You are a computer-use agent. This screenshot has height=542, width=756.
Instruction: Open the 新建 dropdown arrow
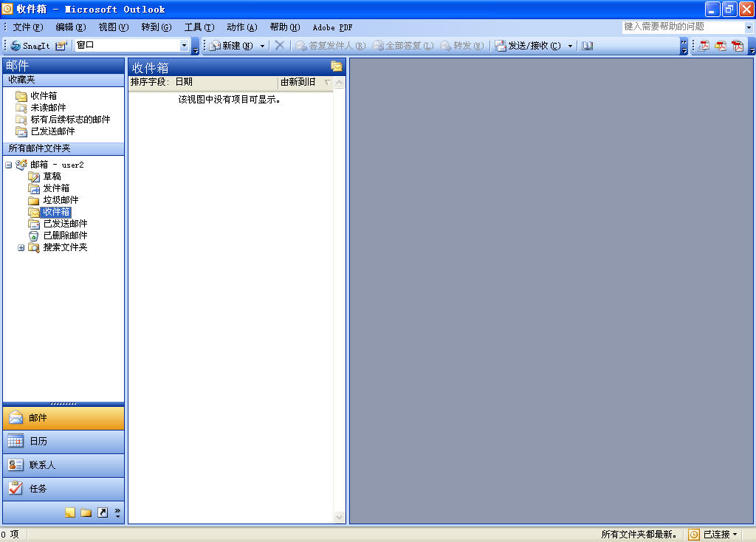click(x=262, y=46)
